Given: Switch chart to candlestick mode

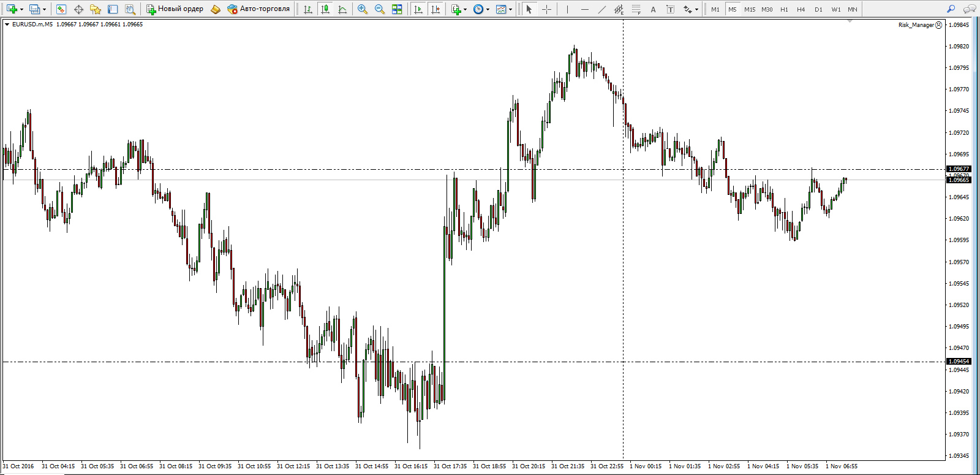Looking at the screenshot, I should 325,9.
